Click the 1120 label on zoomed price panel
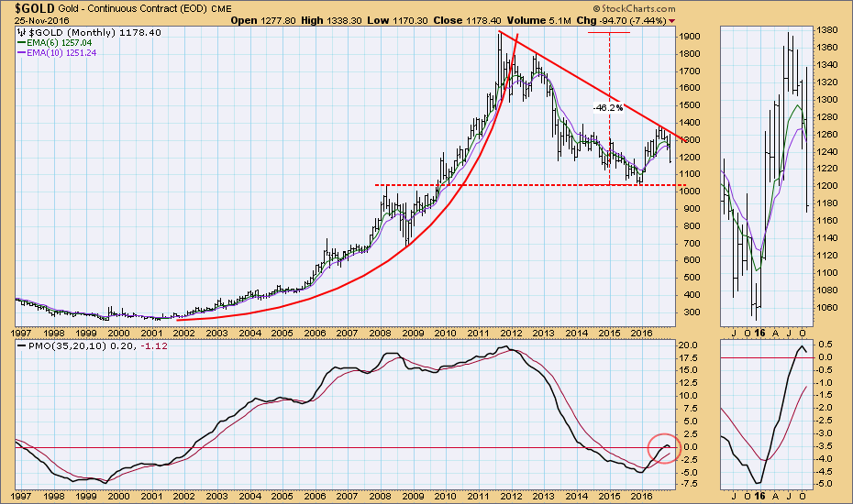Screen dimensions: 853x504 point(827,256)
